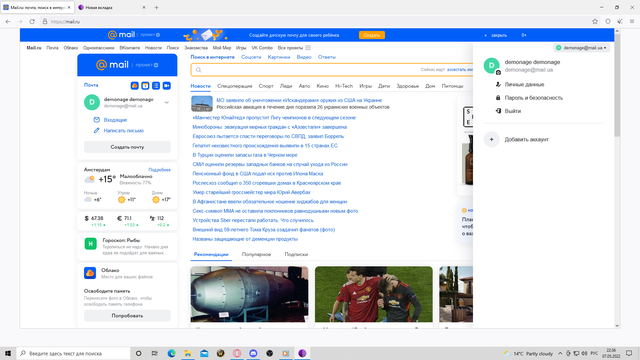Toggle the demonage@mail.ua header account dropdown
The image size is (640, 360).
[x=582, y=48]
